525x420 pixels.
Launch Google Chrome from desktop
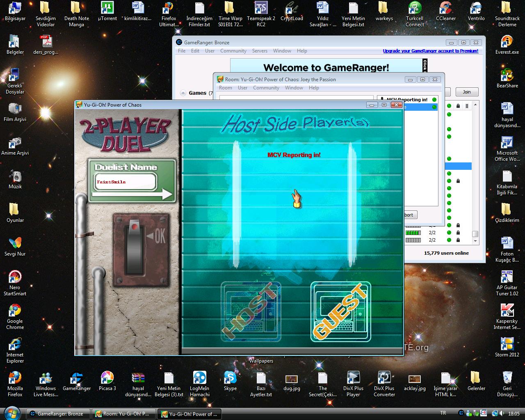(x=15, y=317)
